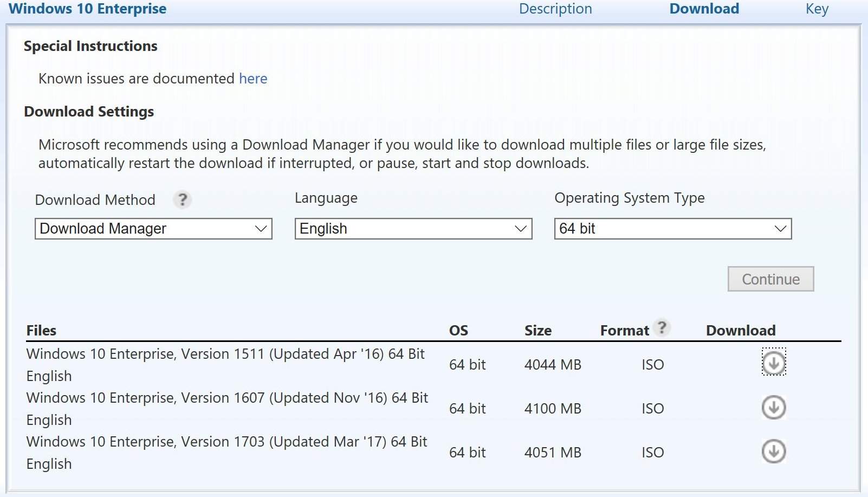Click ISO format in Version 1607 row
The width and height of the screenshot is (868, 497).
pyautogui.click(x=653, y=409)
